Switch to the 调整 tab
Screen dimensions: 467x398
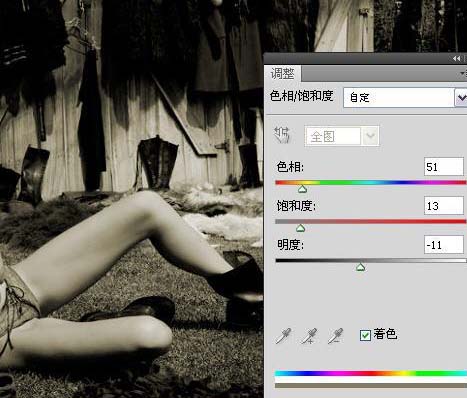click(x=282, y=73)
